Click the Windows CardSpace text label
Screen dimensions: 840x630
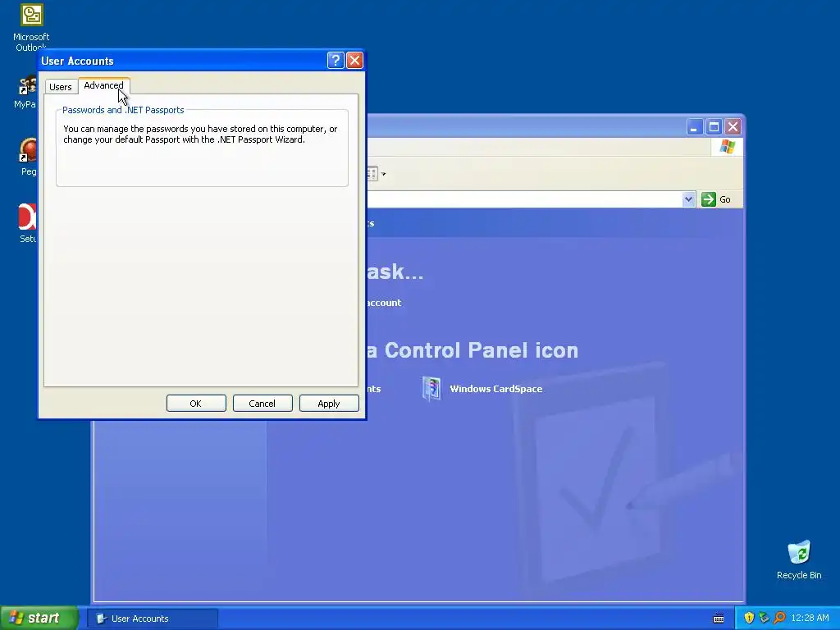pyautogui.click(x=496, y=389)
